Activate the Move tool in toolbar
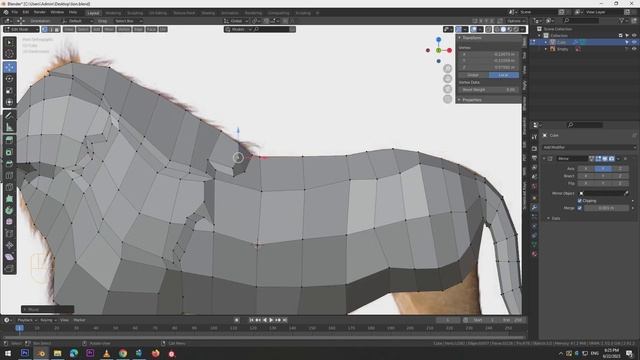Image resolution: width=640 pixels, height=360 pixels. click(x=9, y=67)
